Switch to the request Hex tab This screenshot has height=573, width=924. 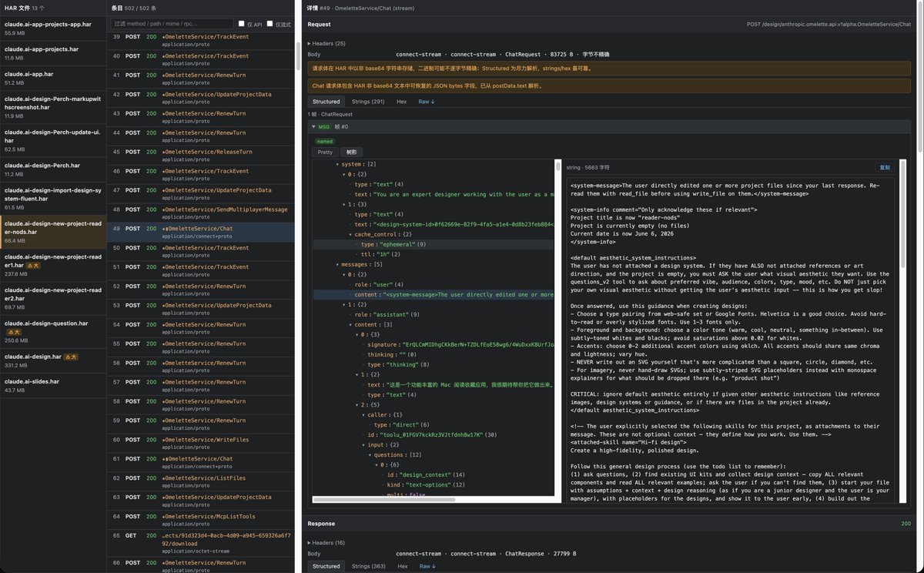pyautogui.click(x=402, y=102)
